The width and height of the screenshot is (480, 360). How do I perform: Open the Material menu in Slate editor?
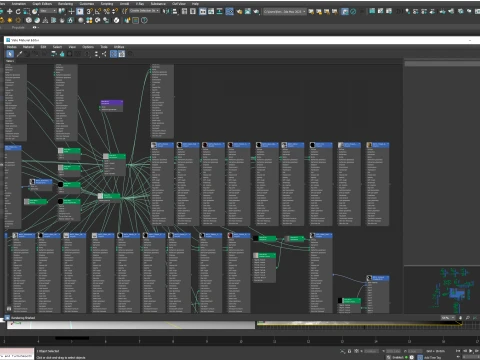coord(28,47)
